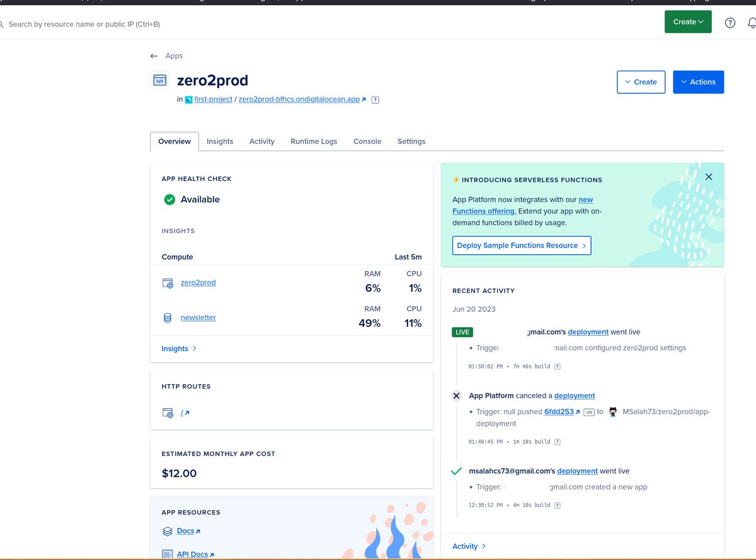Click the newsletter CPU 11% value
Screen dimensions: 756x560
pyautogui.click(x=413, y=323)
